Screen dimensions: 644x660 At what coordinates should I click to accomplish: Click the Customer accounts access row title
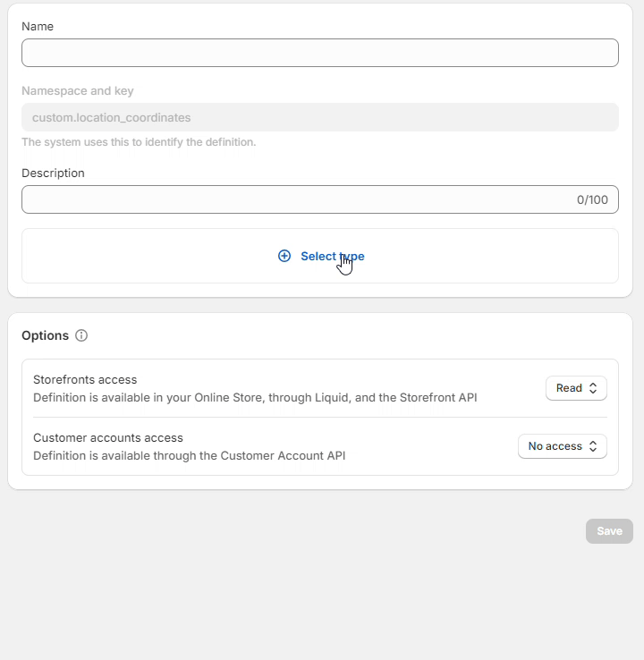[x=108, y=437]
